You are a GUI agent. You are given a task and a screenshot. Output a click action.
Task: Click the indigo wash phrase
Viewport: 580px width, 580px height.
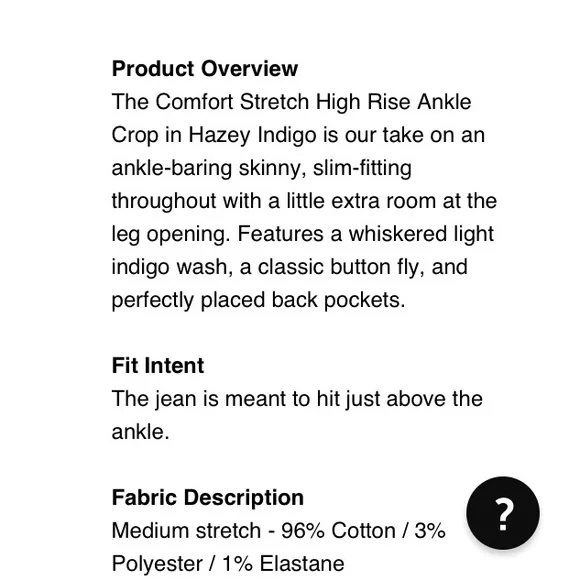(172, 267)
